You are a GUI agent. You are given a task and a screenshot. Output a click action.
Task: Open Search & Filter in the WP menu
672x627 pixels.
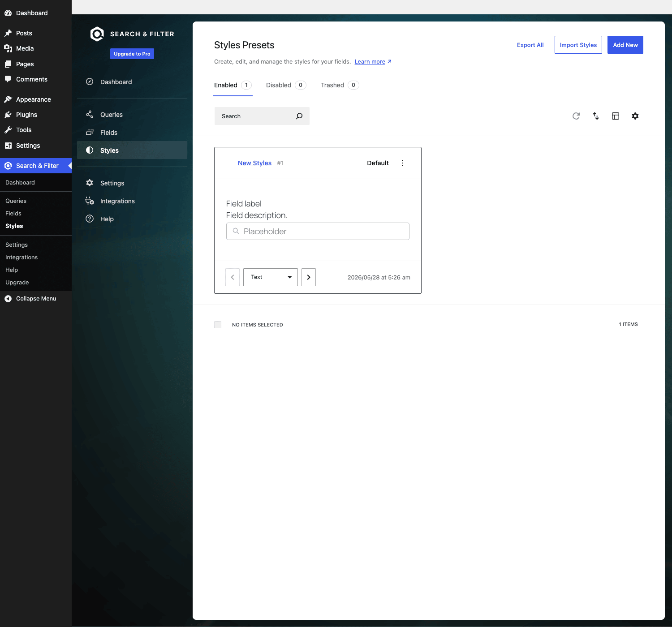tap(36, 166)
